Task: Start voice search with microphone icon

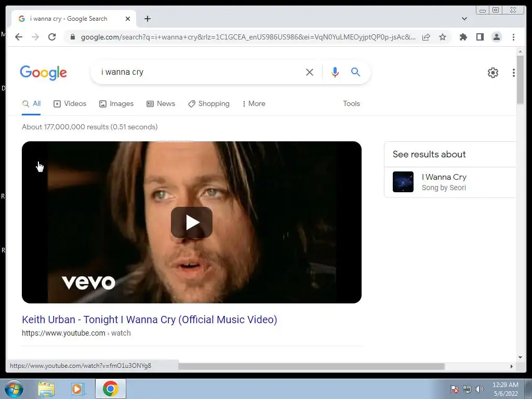Action: (x=335, y=72)
